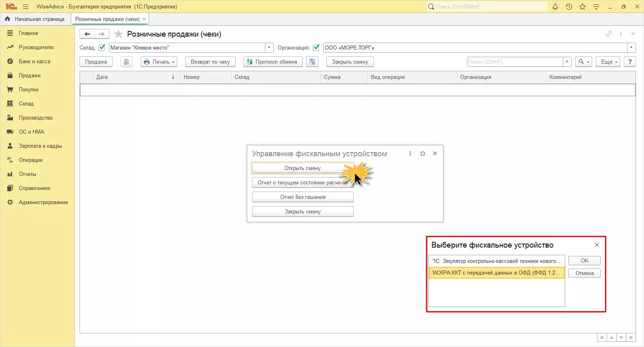Switch to the Начальная страница tab
This screenshot has height=347, width=644.
[x=35, y=19]
